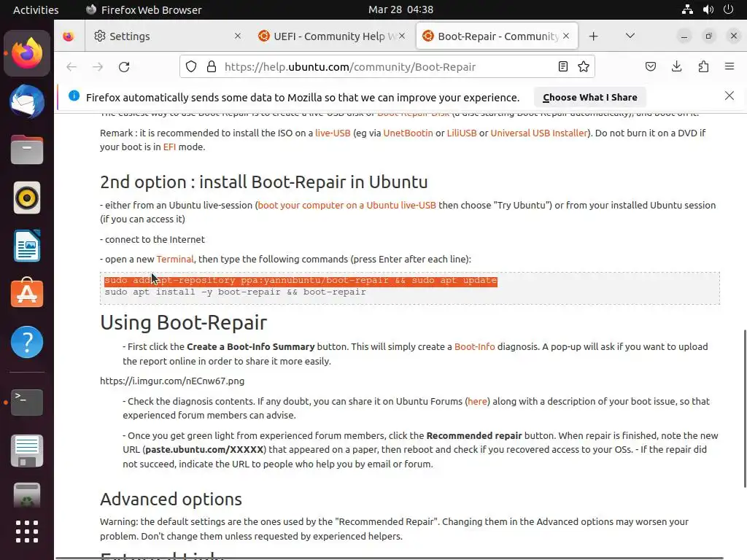747x560 pixels.
Task: Save page to Pocket
Action: [x=650, y=66]
